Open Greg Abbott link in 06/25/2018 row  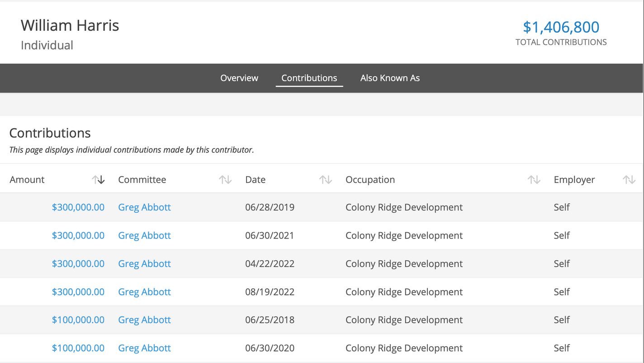click(145, 320)
